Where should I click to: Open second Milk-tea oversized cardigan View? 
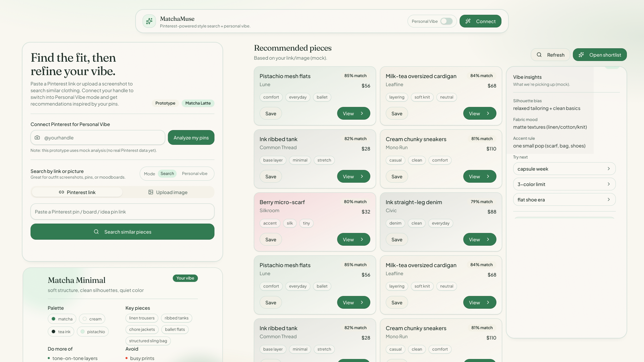(x=480, y=303)
